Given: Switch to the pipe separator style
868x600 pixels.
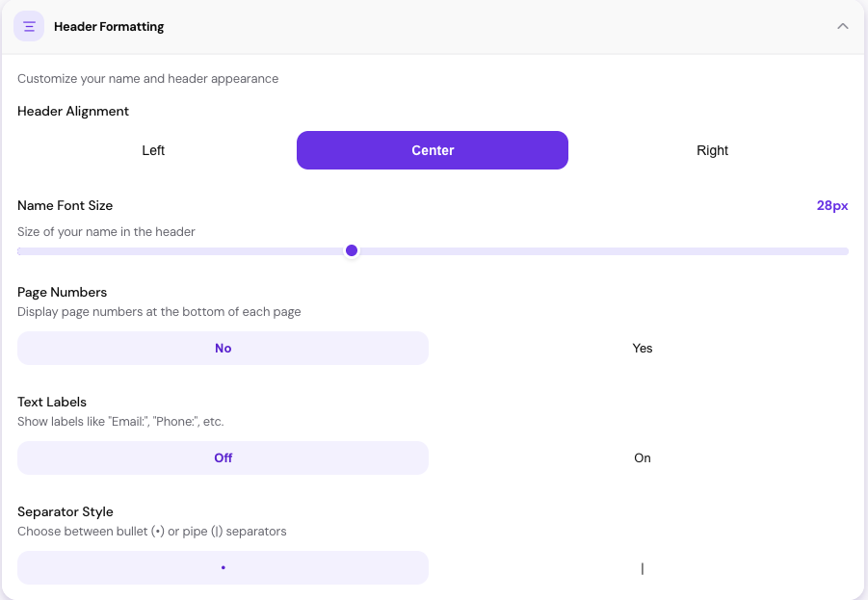Looking at the screenshot, I should [x=642, y=567].
